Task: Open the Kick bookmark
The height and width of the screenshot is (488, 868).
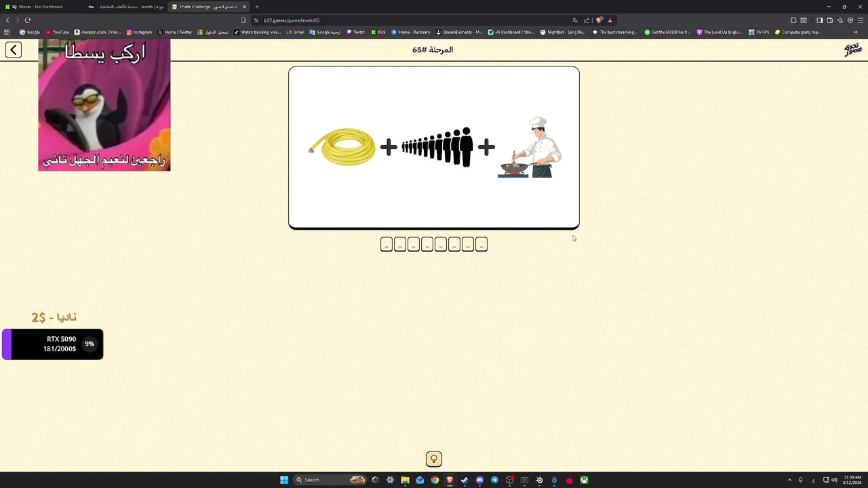Action: (x=378, y=32)
